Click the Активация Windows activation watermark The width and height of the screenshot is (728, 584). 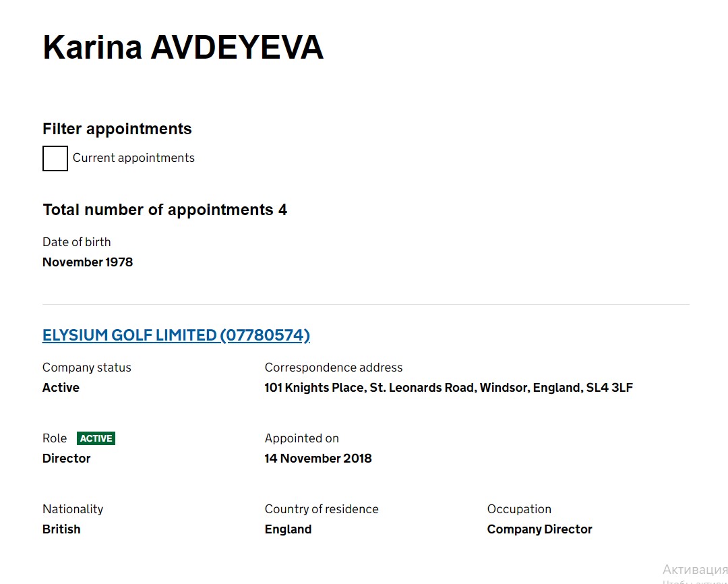click(x=694, y=570)
